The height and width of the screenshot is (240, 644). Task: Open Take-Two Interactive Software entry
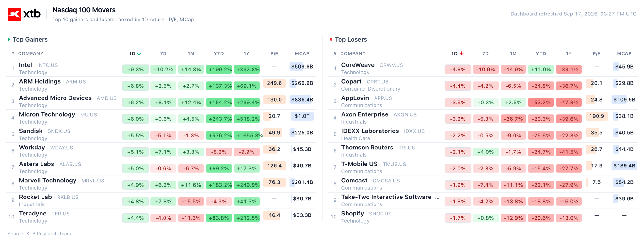[x=386, y=197]
